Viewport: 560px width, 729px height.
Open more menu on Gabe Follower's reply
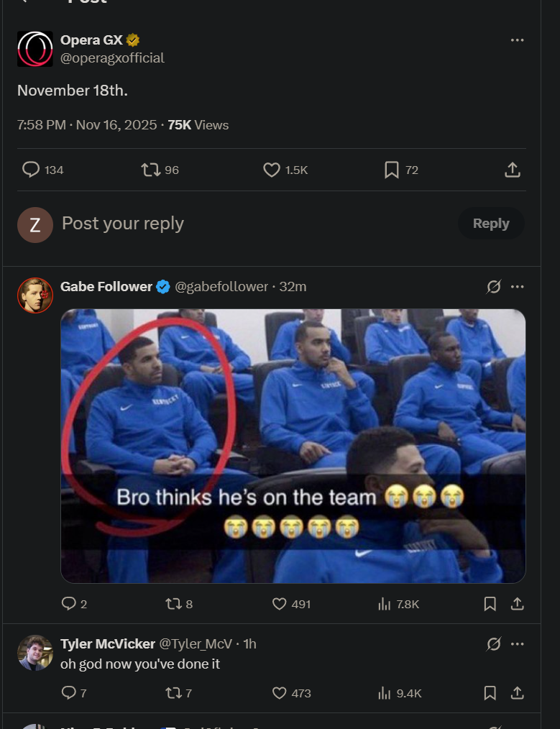pyautogui.click(x=517, y=287)
